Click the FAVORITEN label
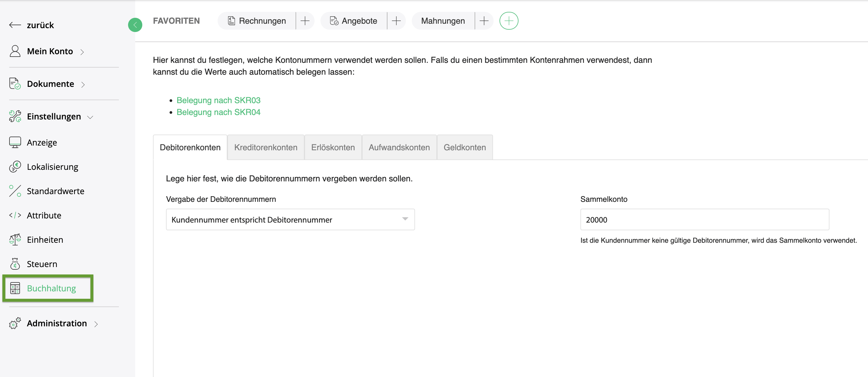 (x=176, y=21)
